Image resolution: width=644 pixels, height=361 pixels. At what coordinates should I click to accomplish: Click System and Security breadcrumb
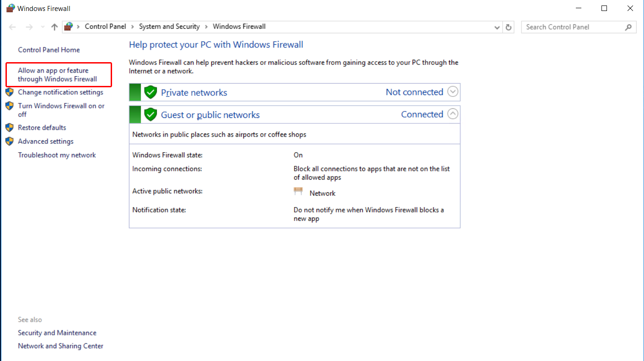coord(169,27)
